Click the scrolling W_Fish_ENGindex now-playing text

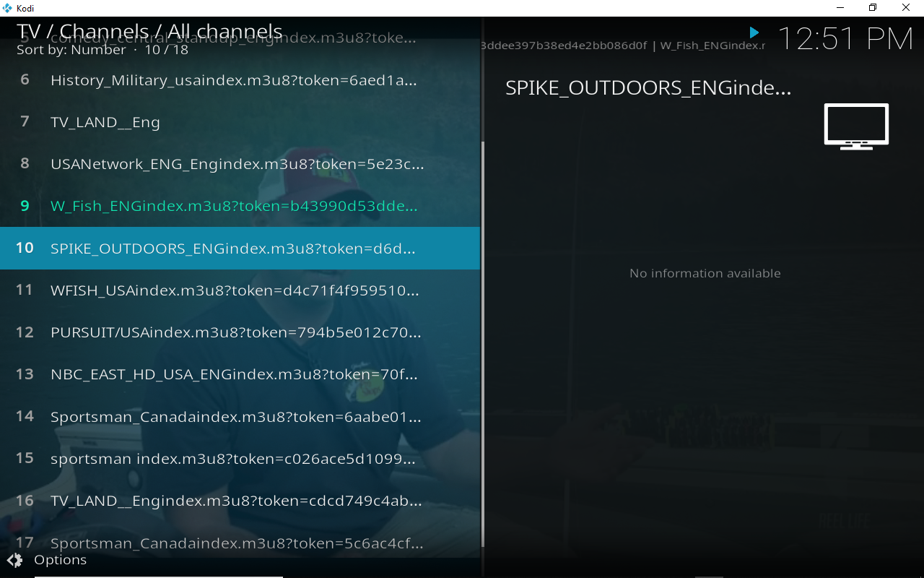624,46
